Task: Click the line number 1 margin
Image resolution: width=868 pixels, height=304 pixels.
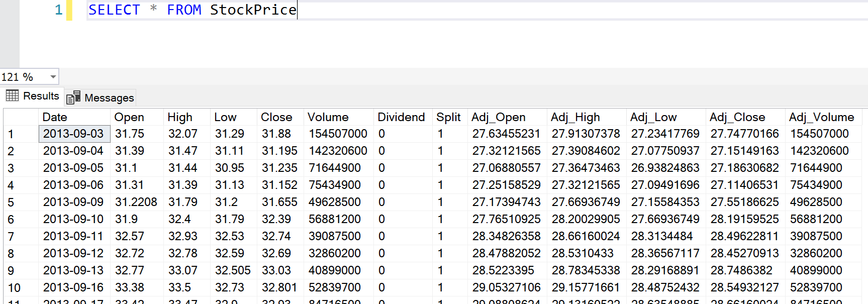Action: click(58, 10)
